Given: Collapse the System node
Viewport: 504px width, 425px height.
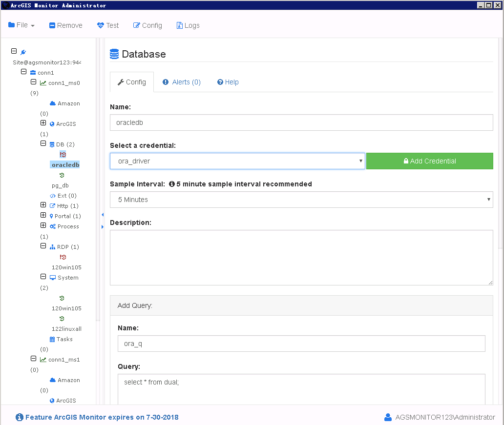Looking at the screenshot, I should pyautogui.click(x=43, y=277).
